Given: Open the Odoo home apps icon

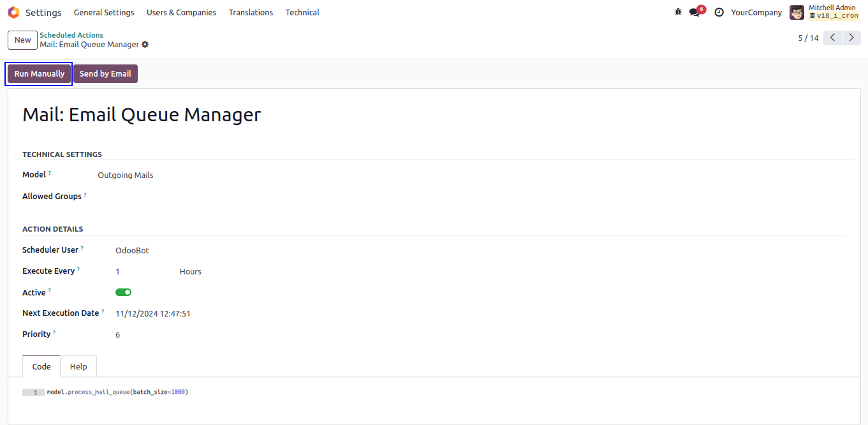Looking at the screenshot, I should (13, 12).
